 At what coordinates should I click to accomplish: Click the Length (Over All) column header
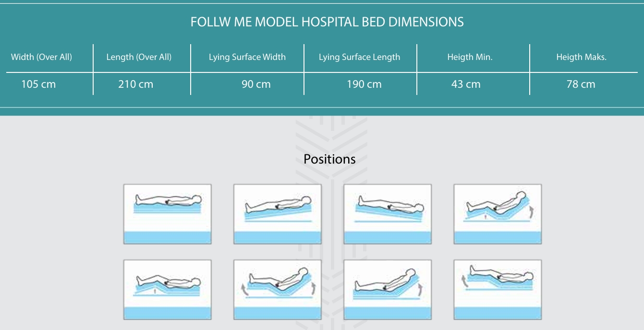[139, 57]
